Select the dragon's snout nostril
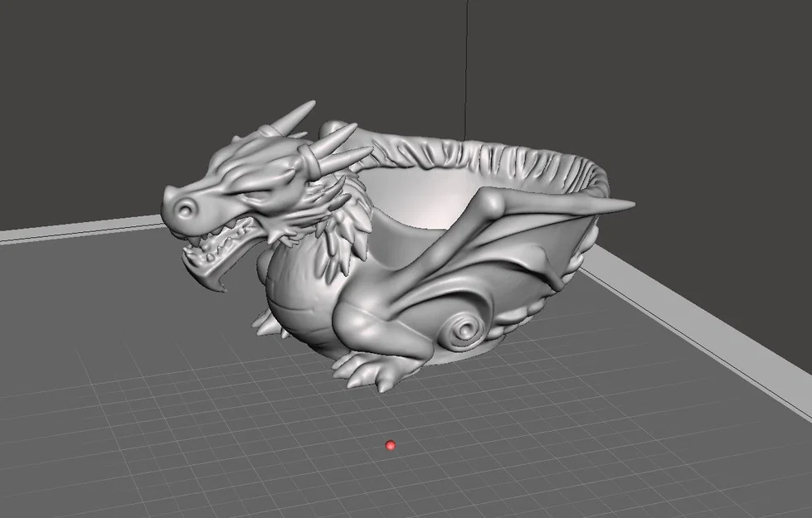The height and width of the screenshot is (518, 812). pos(184,207)
